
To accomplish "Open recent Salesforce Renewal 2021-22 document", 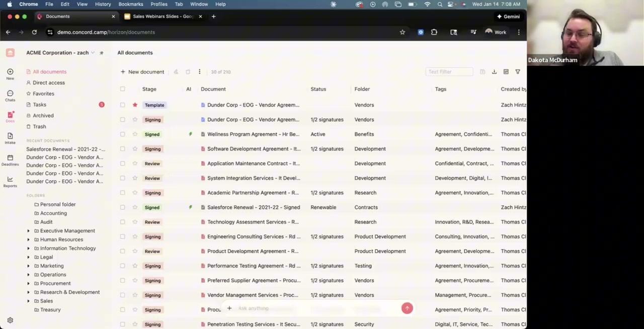I will (65, 149).
